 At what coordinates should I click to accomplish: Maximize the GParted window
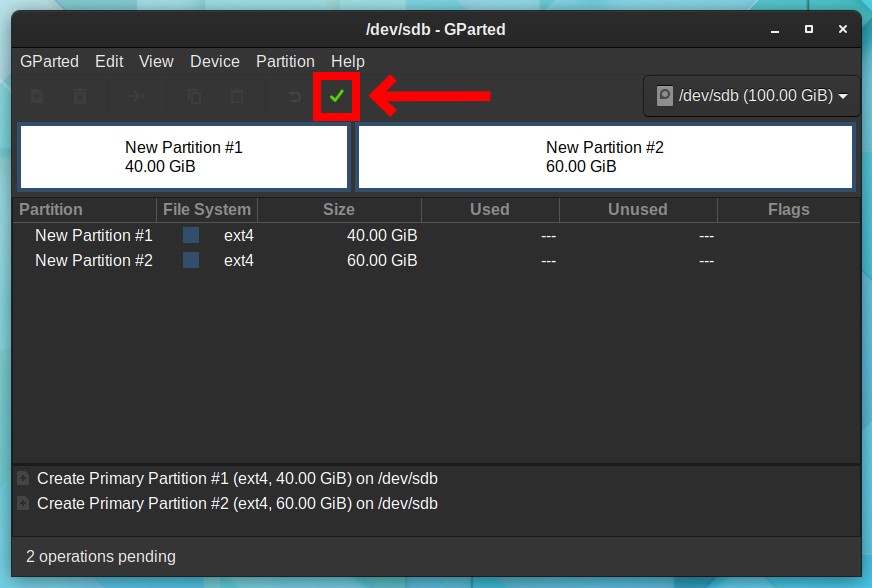click(809, 29)
